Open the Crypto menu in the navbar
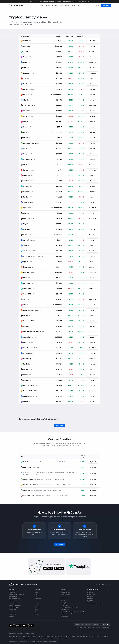This screenshot has width=119, height=644. pyautogui.click(x=41, y=5)
